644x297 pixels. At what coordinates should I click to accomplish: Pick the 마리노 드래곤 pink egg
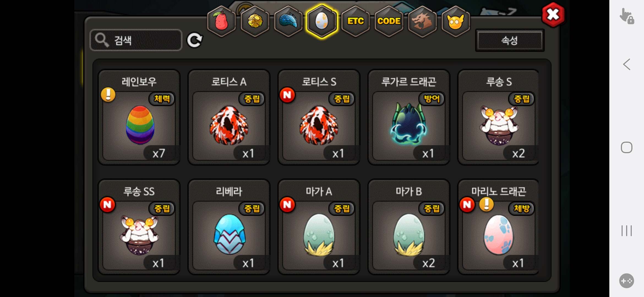(x=498, y=227)
